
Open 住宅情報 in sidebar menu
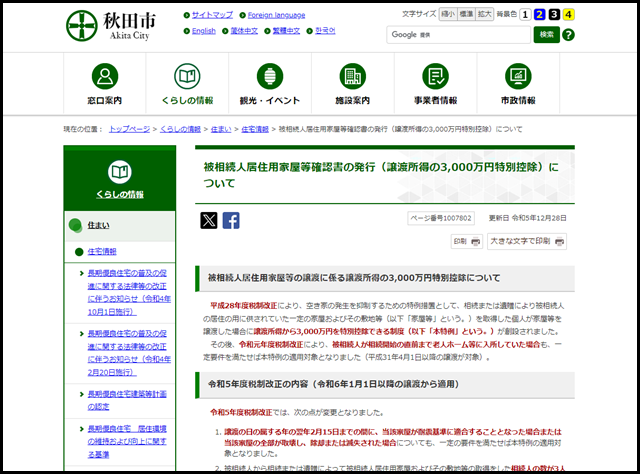point(102,251)
